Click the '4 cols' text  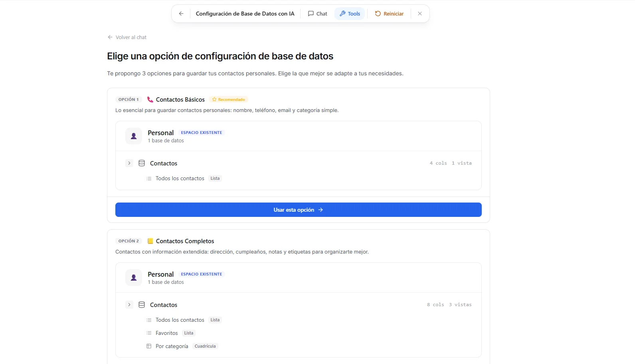point(438,163)
